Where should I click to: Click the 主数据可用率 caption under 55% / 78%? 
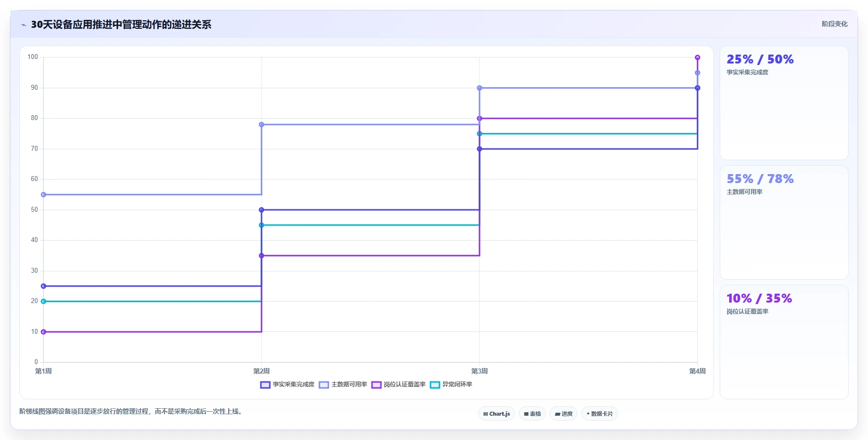point(744,192)
